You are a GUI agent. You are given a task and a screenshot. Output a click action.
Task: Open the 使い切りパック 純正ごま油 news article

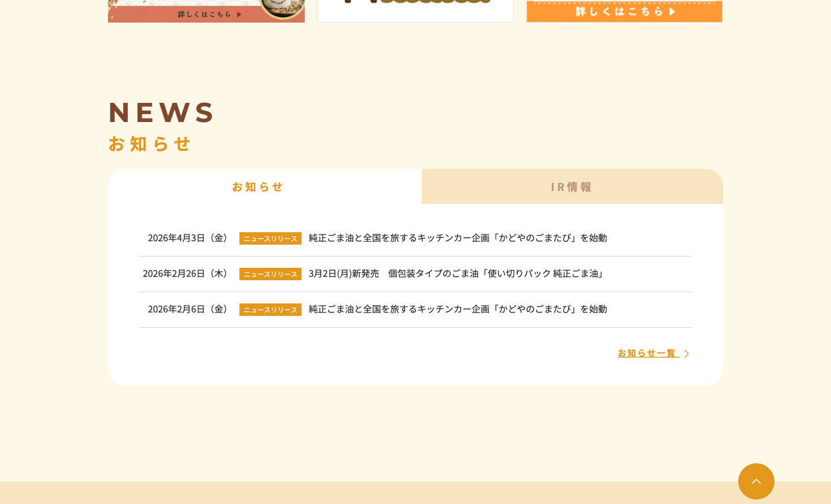click(457, 273)
